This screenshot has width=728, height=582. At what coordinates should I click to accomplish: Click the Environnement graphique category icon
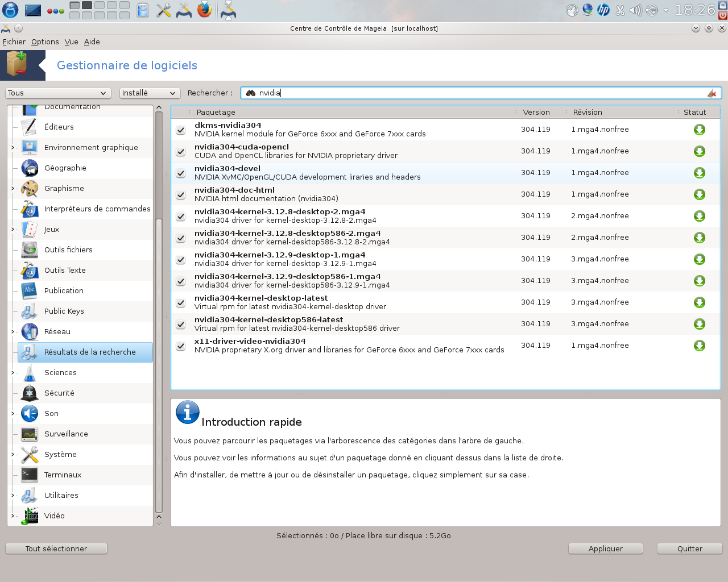[x=30, y=147]
